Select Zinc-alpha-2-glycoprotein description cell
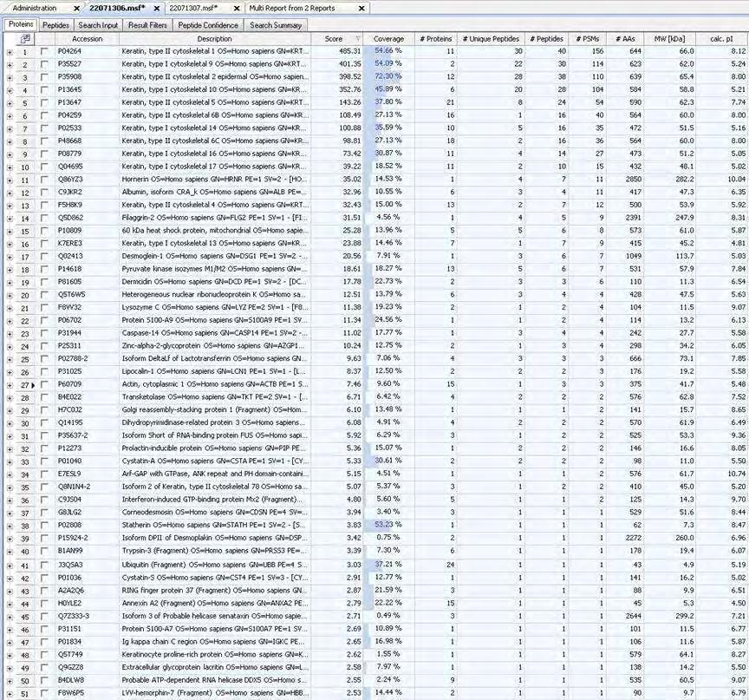The image size is (749, 700). point(214,345)
